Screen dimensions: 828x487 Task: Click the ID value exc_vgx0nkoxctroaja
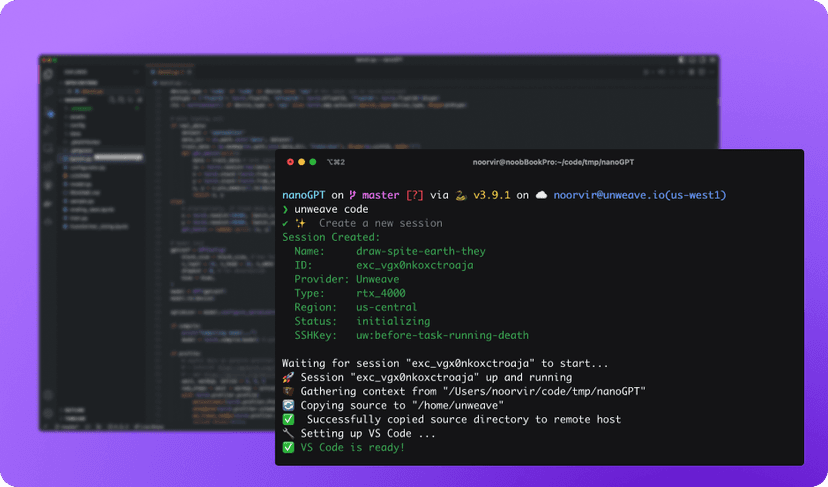tap(415, 265)
